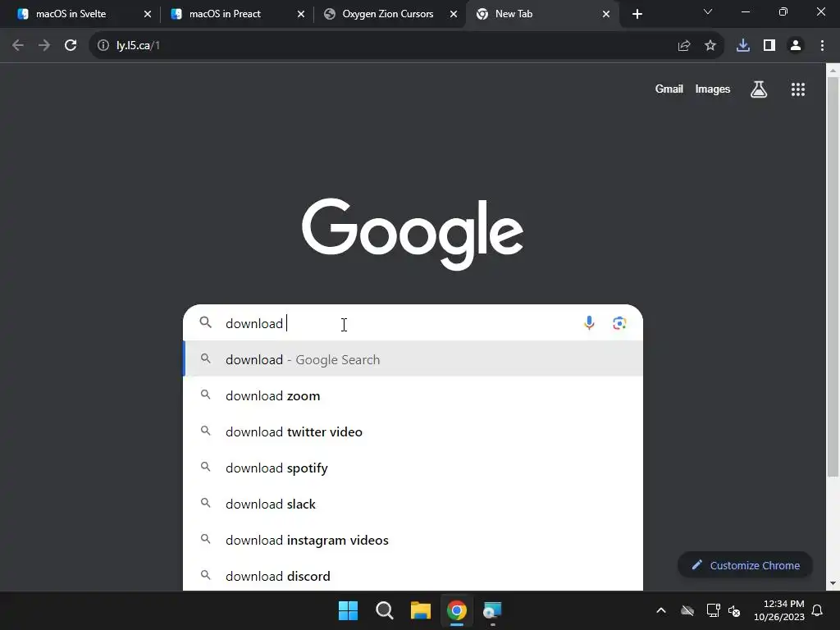Share this page icon in address bar
840x630 pixels.
pyautogui.click(x=684, y=46)
